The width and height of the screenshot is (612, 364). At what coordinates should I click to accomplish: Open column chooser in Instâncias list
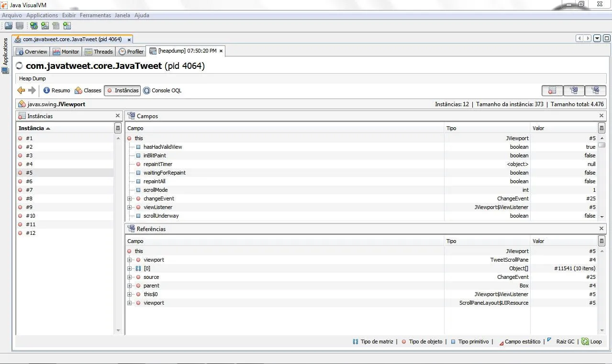(x=118, y=128)
